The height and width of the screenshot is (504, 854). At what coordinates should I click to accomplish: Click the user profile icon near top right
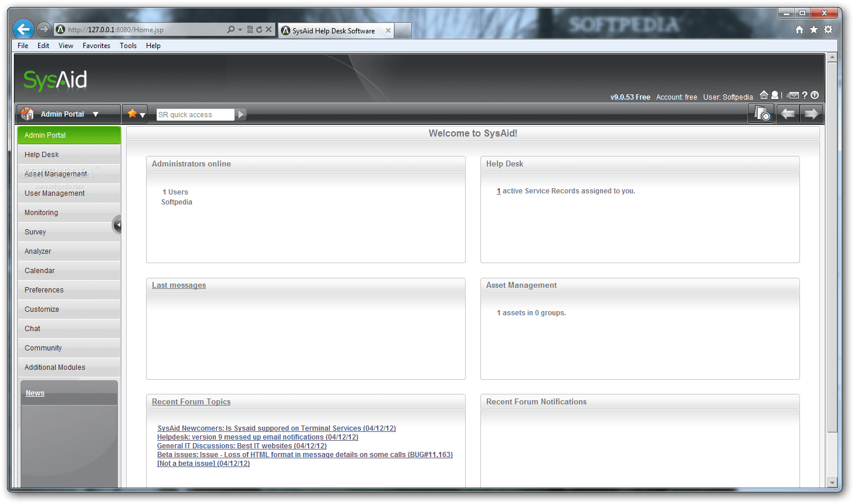[x=774, y=94]
